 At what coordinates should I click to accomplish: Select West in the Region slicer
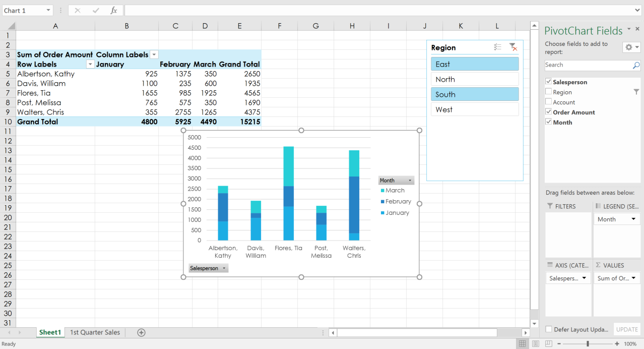474,109
